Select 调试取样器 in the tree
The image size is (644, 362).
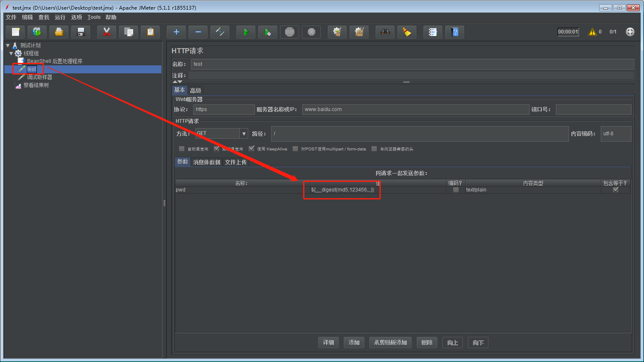click(x=39, y=77)
